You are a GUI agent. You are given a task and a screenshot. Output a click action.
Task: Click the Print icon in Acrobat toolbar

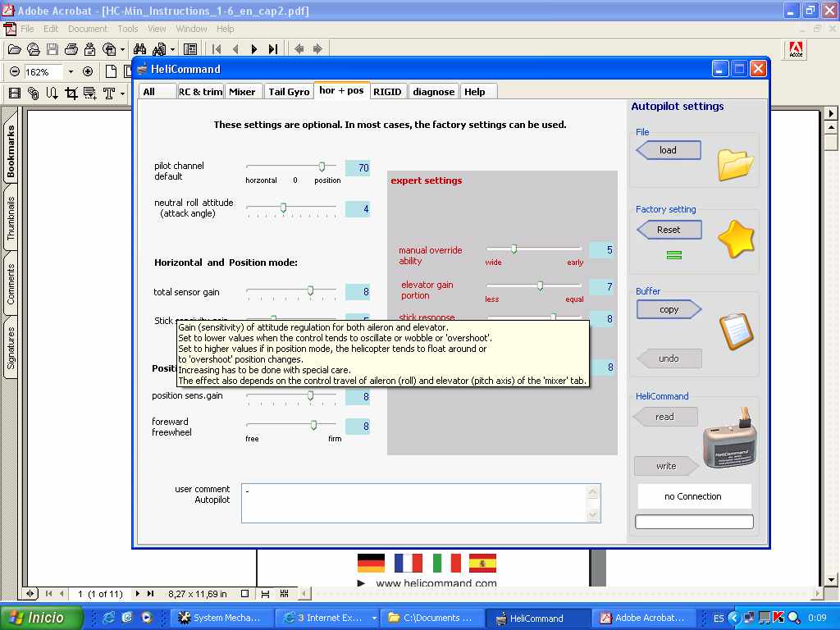coord(71,49)
